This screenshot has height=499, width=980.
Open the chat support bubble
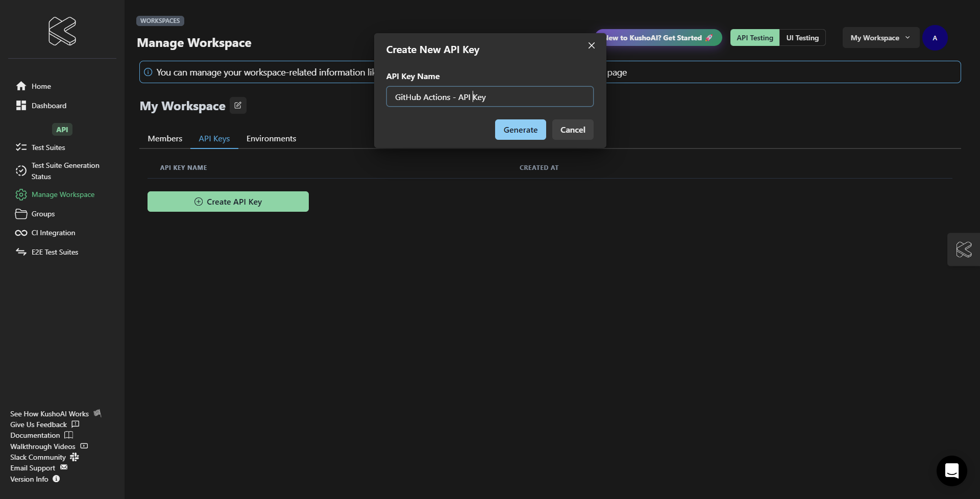point(952,471)
